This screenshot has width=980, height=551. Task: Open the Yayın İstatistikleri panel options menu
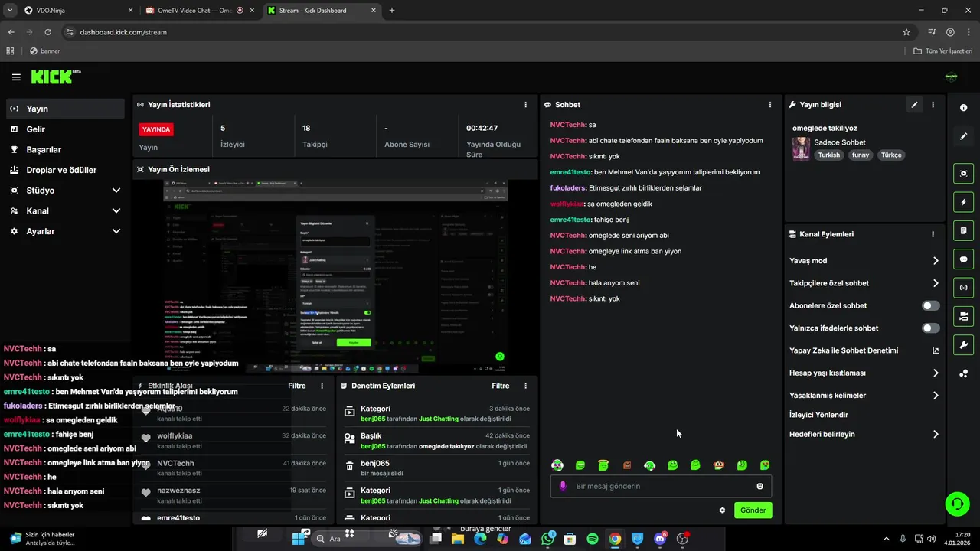(525, 105)
